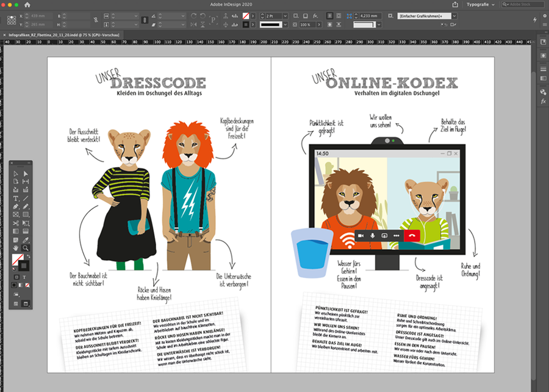The width and height of the screenshot is (549, 392).
Task: Open the Effects fx panel
Action: click(x=543, y=101)
